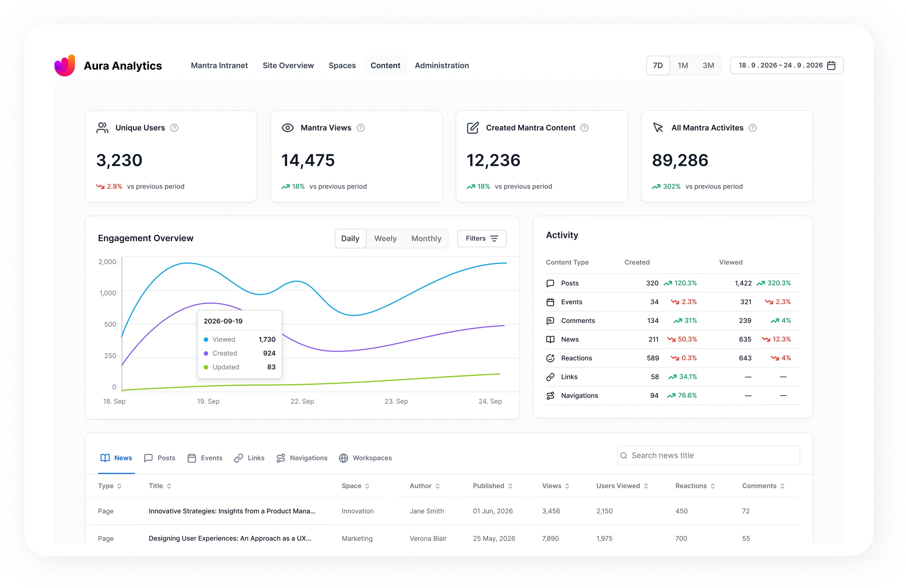This screenshot has height=588, width=906.
Task: Select the 7D time range
Action: [x=658, y=65]
